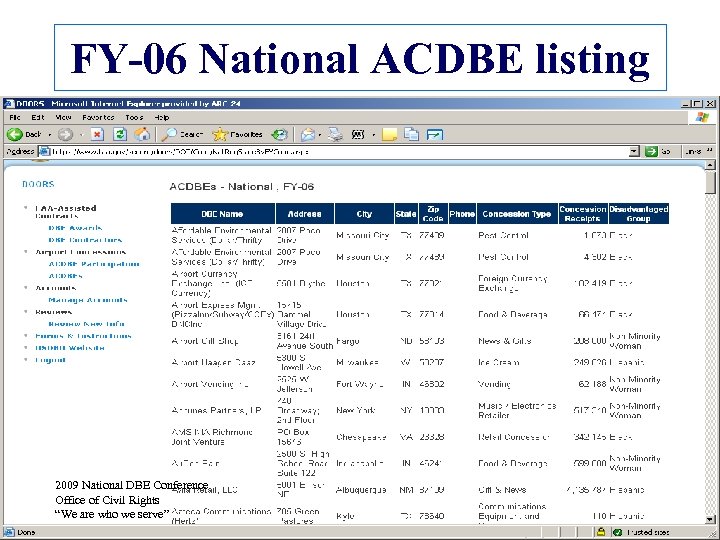This screenshot has width=720, height=540.
Task: Open the ACDBEs sidebar link
Action: point(65,276)
